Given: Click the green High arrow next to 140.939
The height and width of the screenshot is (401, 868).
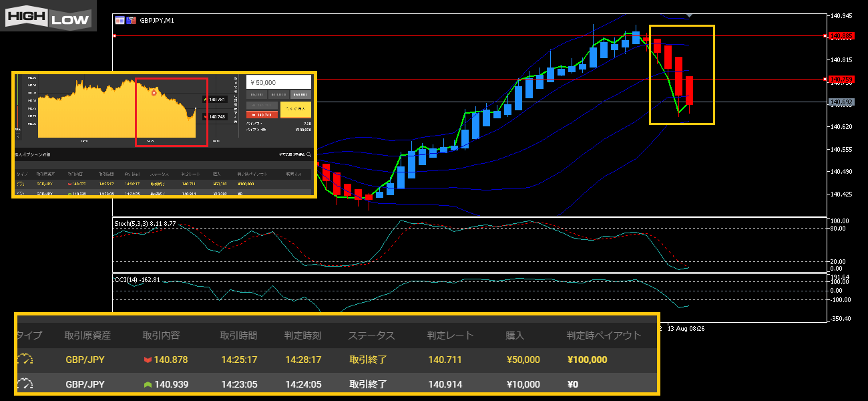Looking at the screenshot, I should pyautogui.click(x=148, y=384).
